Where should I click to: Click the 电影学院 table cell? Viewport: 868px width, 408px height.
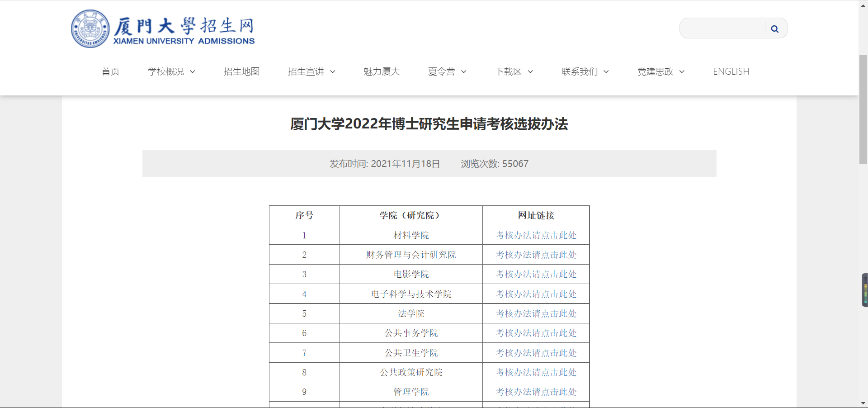411,274
